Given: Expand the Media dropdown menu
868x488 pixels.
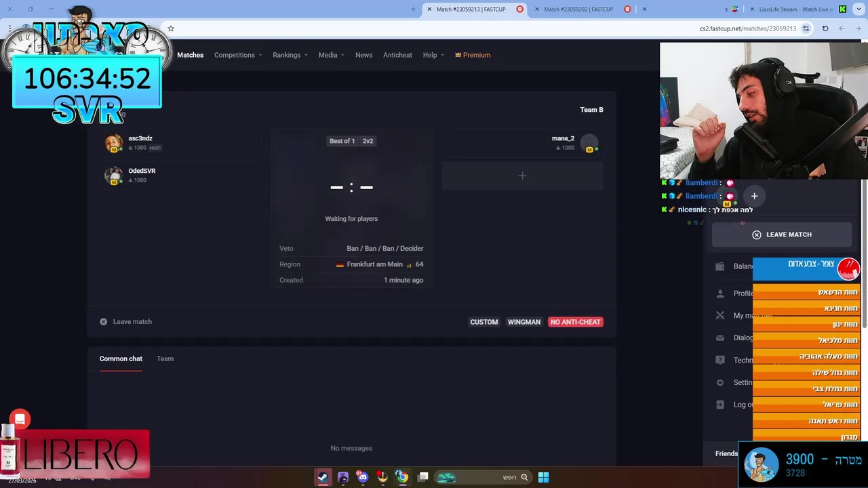Looking at the screenshot, I should click(x=332, y=55).
